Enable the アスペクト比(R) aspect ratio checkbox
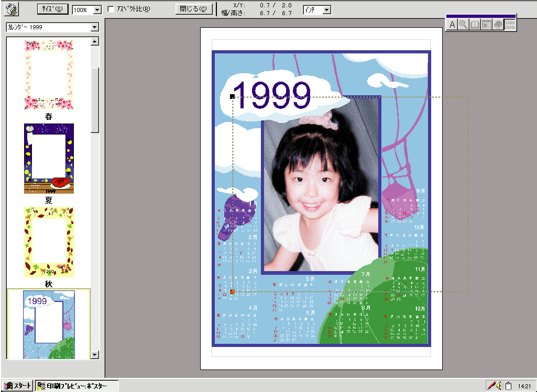Viewport: 537px width, 392px height. (x=111, y=9)
